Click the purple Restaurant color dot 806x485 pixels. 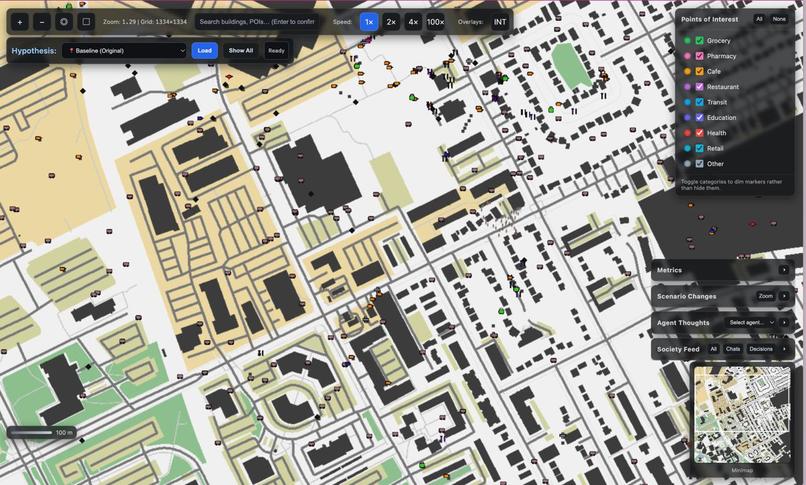[x=687, y=87]
